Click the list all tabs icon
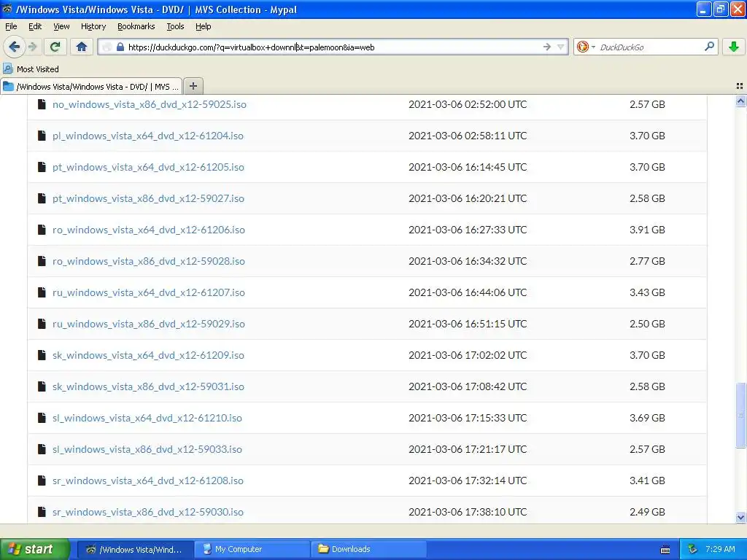The image size is (747, 560). click(740, 86)
